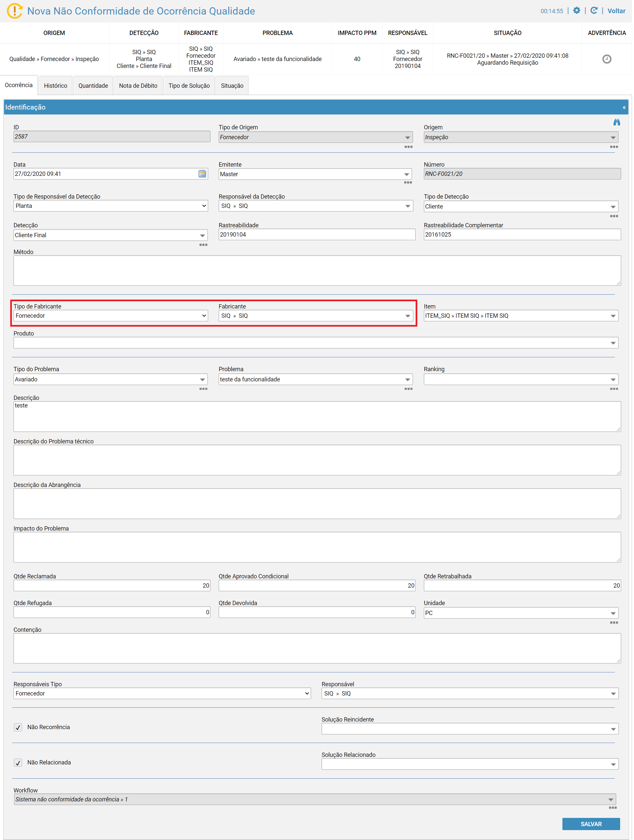The image size is (634, 840).
Task: Open the calendar picker for Data
Action: (203, 174)
